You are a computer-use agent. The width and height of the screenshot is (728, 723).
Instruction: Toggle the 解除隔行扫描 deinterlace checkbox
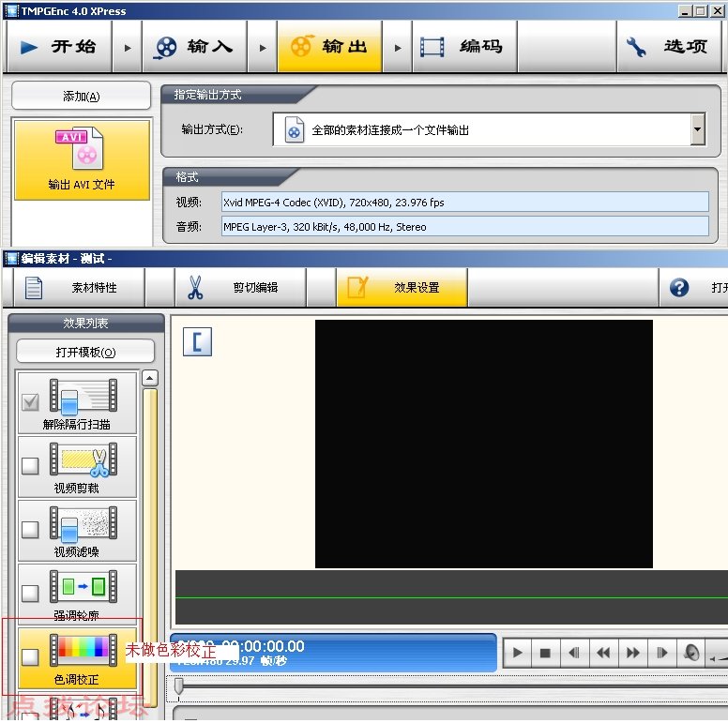pos(30,402)
